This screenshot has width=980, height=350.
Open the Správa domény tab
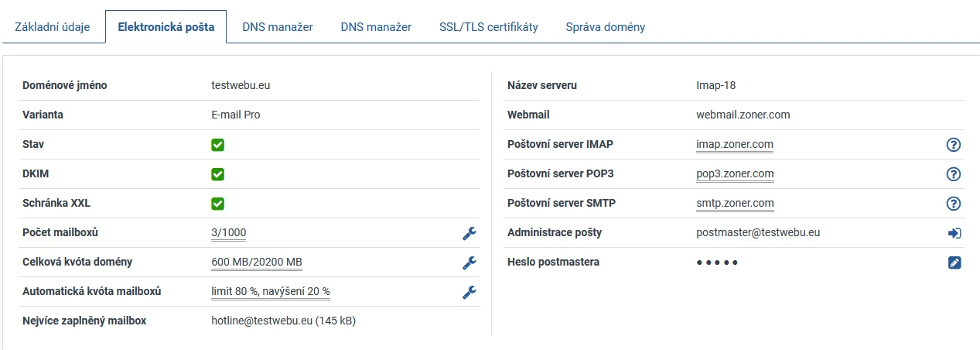[606, 26]
